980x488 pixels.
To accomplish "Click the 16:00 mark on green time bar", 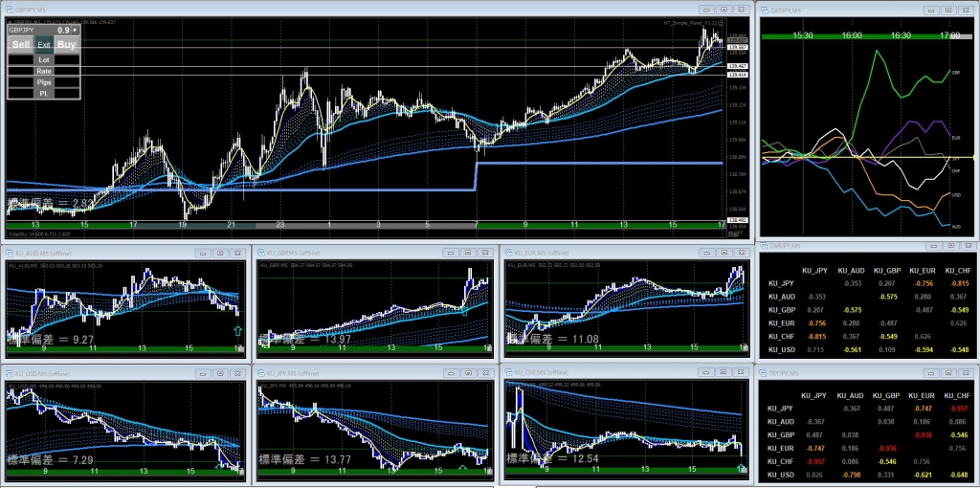I will point(851,35).
